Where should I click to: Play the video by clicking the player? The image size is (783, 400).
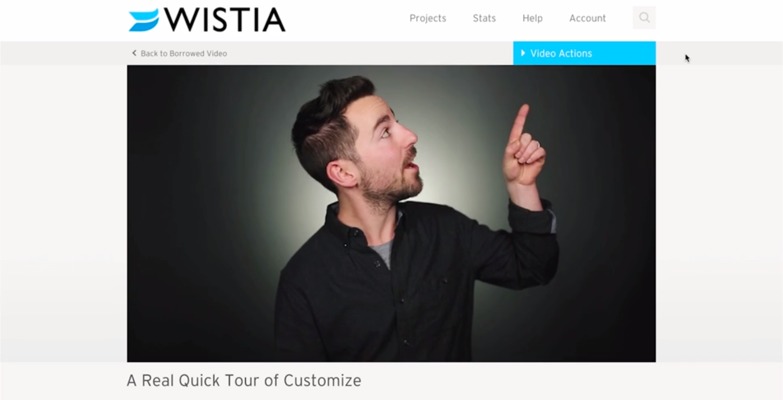click(392, 213)
